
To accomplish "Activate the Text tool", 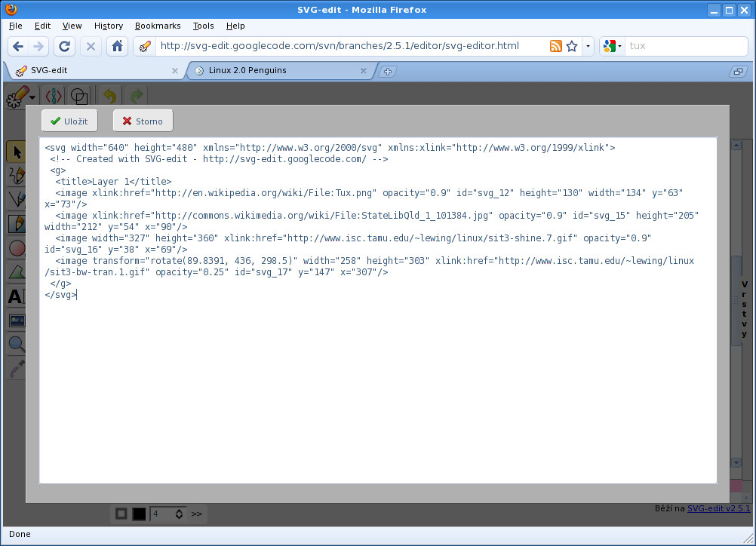I will (x=17, y=296).
